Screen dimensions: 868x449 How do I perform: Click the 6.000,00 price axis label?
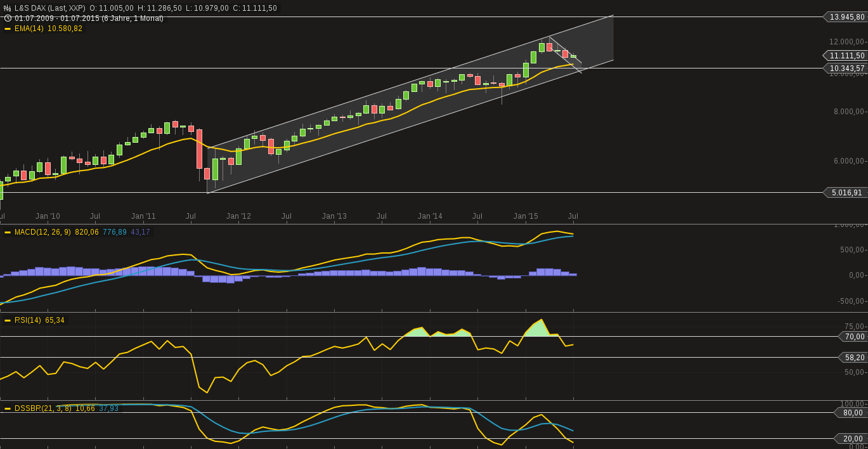(x=848, y=161)
